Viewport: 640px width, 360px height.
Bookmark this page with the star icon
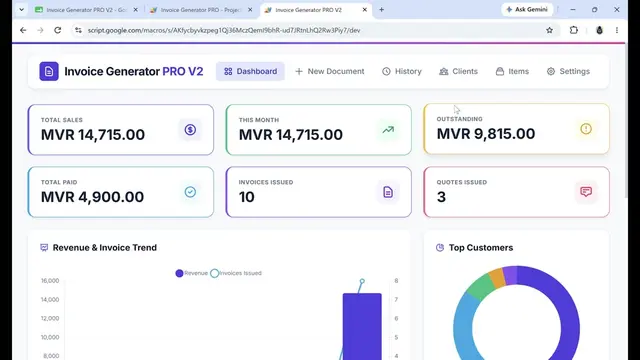click(549, 30)
